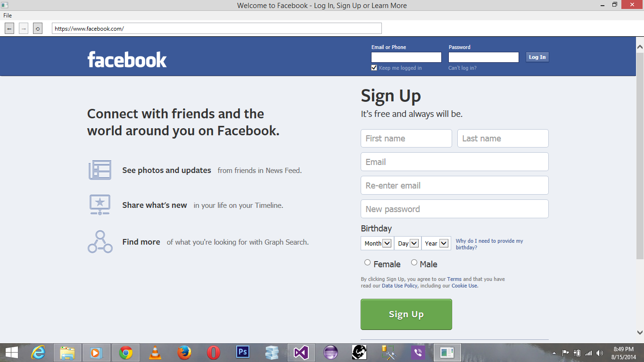
Task: Click the sign-up Email field
Action: (x=455, y=162)
